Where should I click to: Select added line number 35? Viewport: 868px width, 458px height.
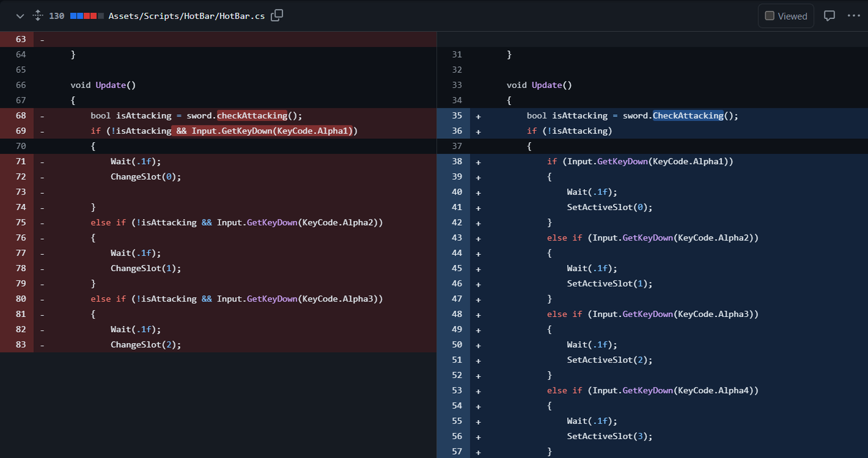tap(456, 116)
